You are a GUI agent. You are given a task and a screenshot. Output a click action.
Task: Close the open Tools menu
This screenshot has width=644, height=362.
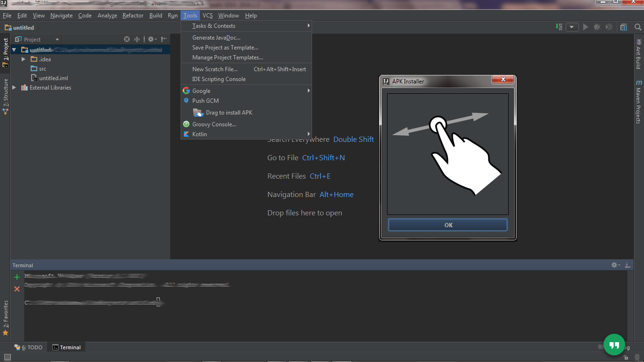pyautogui.click(x=190, y=16)
